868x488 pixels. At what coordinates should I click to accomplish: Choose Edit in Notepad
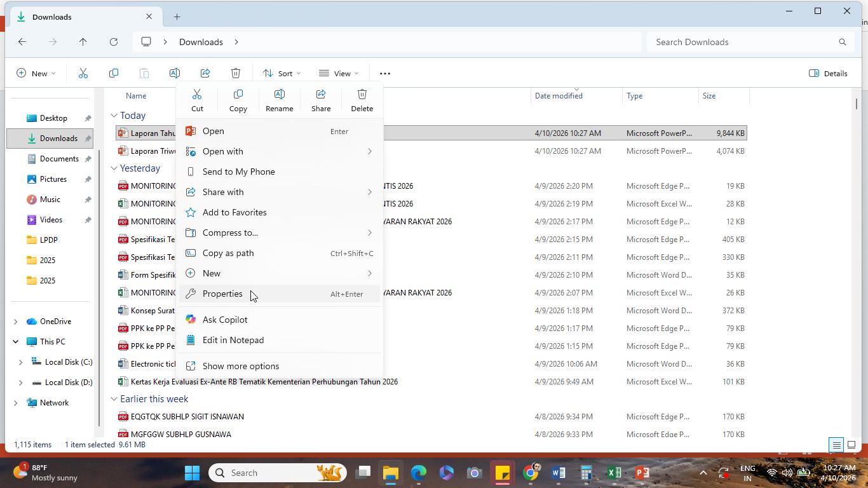click(x=280, y=340)
